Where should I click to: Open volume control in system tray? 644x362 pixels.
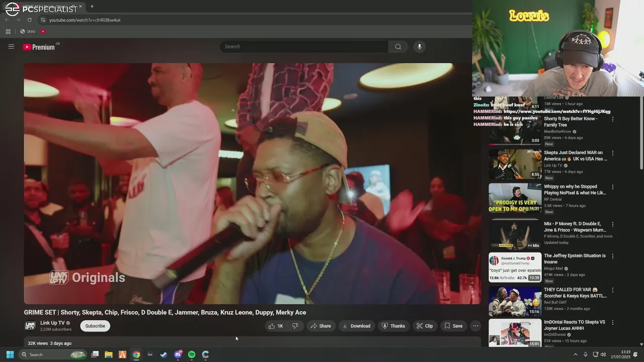603,354
